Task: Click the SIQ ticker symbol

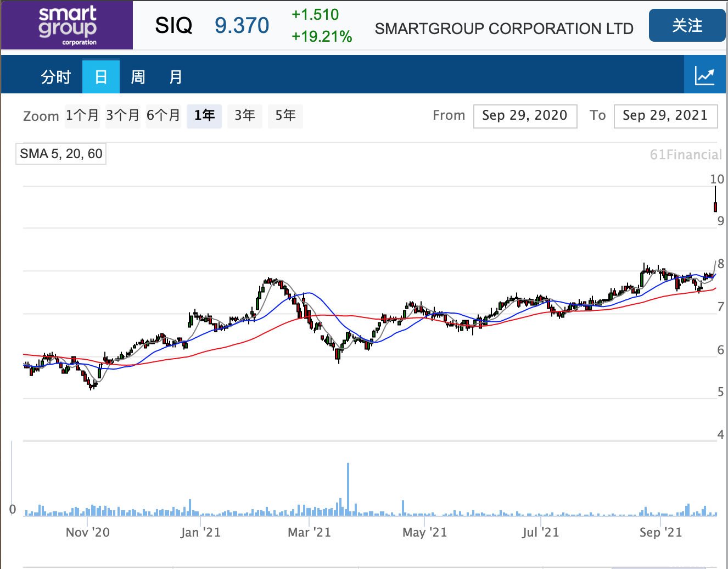Action: (173, 25)
